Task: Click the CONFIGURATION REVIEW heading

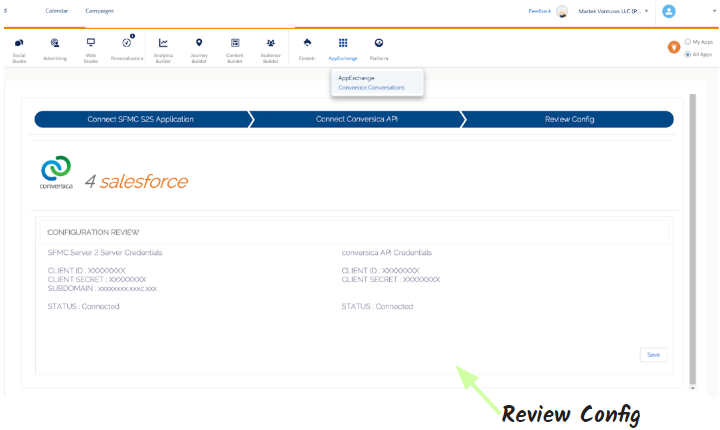Action: [x=93, y=232]
